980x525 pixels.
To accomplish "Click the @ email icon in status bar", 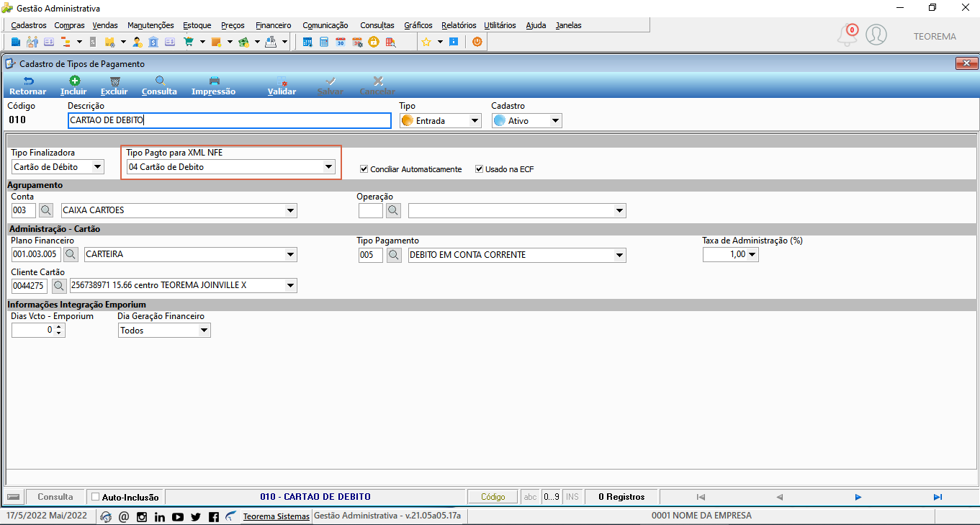I will click(124, 516).
